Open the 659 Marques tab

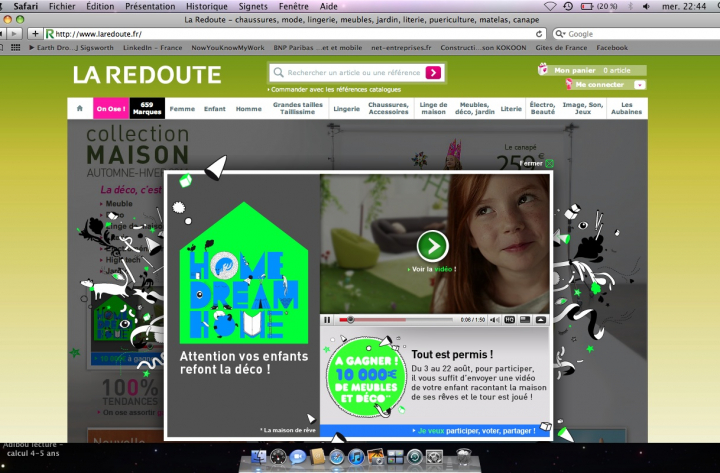147,108
